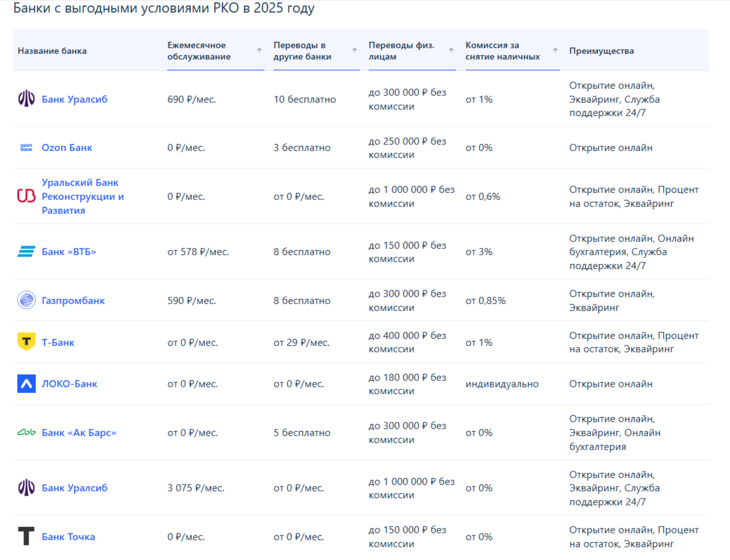Click до 150 000 ₽ in the Банк Точка row
Screen dimensions: 730x560
tap(407, 537)
